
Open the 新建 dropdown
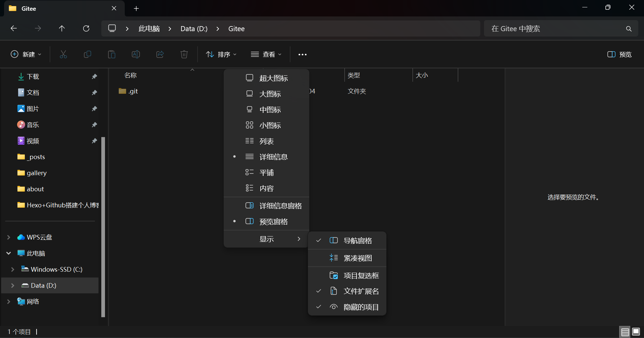click(26, 54)
